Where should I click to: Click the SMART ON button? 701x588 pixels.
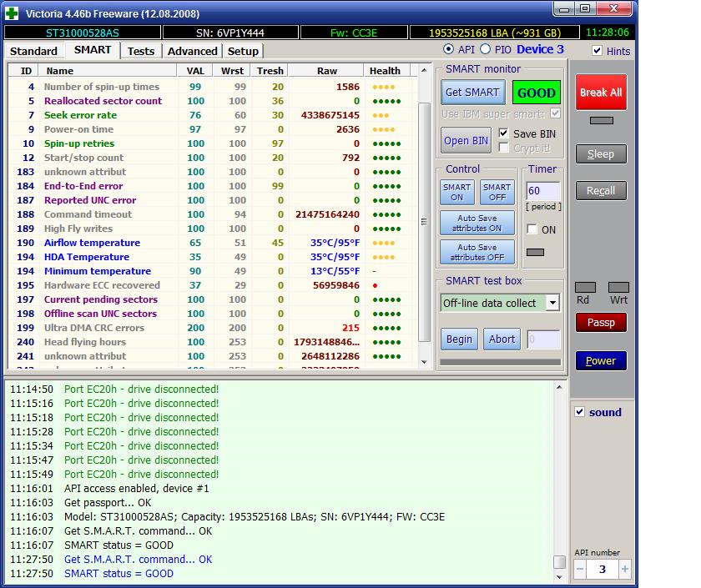pyautogui.click(x=457, y=192)
